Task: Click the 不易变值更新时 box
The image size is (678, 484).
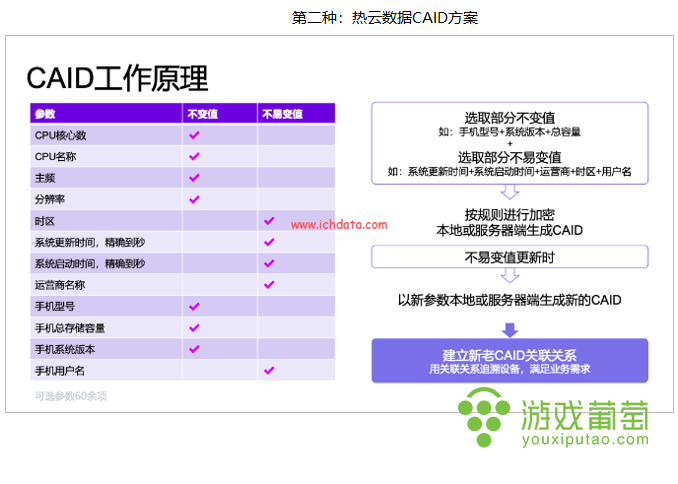Action: [510, 257]
